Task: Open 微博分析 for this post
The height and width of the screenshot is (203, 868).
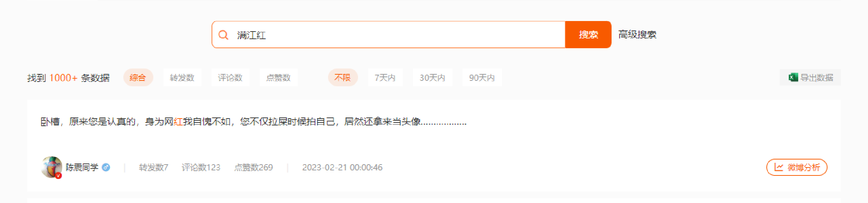Action: pos(797,167)
